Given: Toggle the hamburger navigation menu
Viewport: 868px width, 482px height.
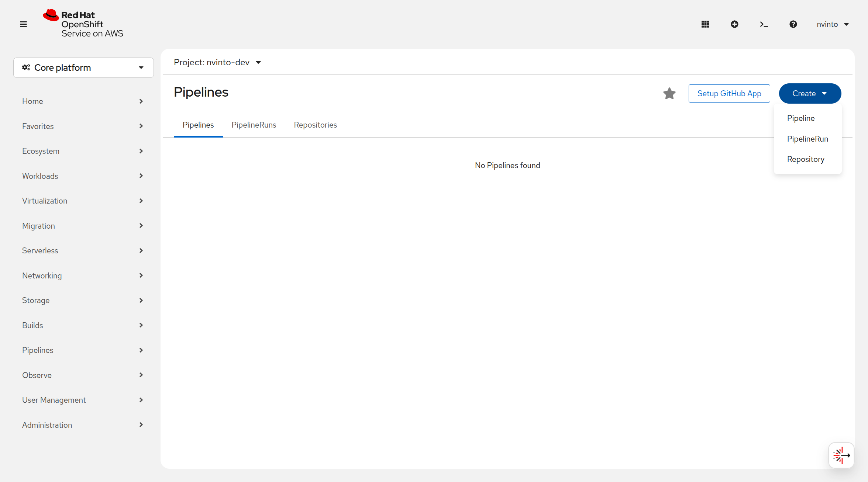Looking at the screenshot, I should (23, 24).
